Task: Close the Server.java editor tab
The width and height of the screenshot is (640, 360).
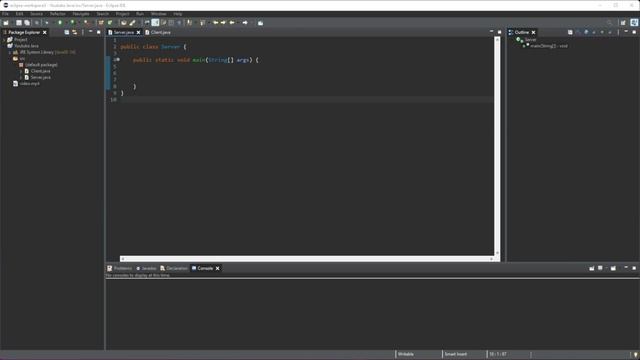Action: tap(138, 32)
